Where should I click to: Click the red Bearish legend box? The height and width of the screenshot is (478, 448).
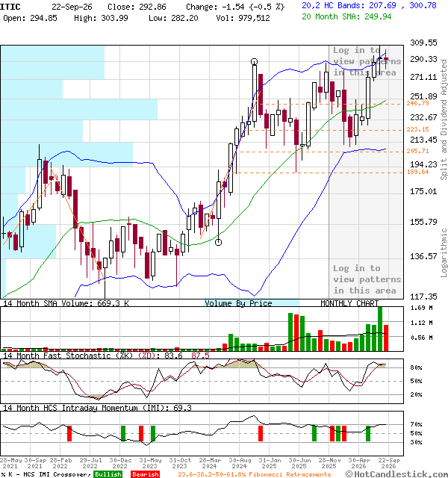146,474
